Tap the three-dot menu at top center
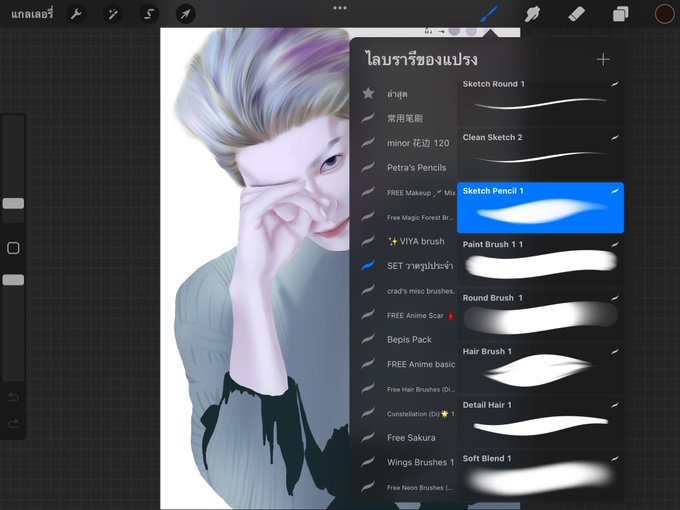The image size is (680, 510). point(340,8)
